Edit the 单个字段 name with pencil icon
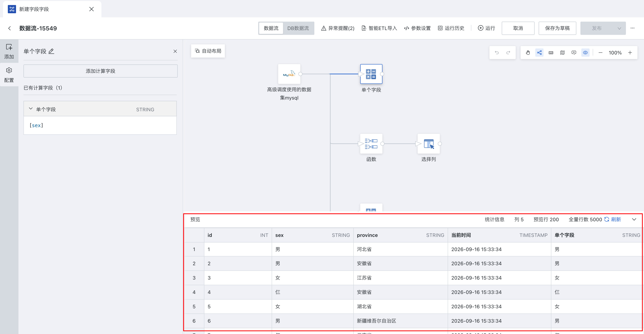The width and height of the screenshot is (644, 334). 51,51
